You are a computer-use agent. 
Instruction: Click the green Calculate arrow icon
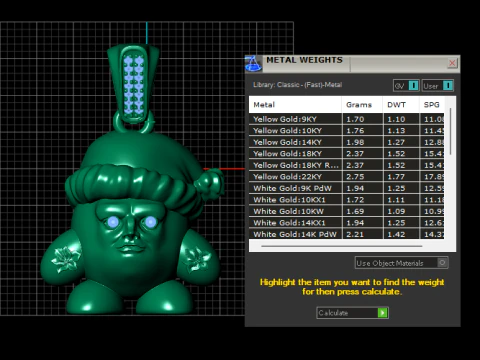382,313
